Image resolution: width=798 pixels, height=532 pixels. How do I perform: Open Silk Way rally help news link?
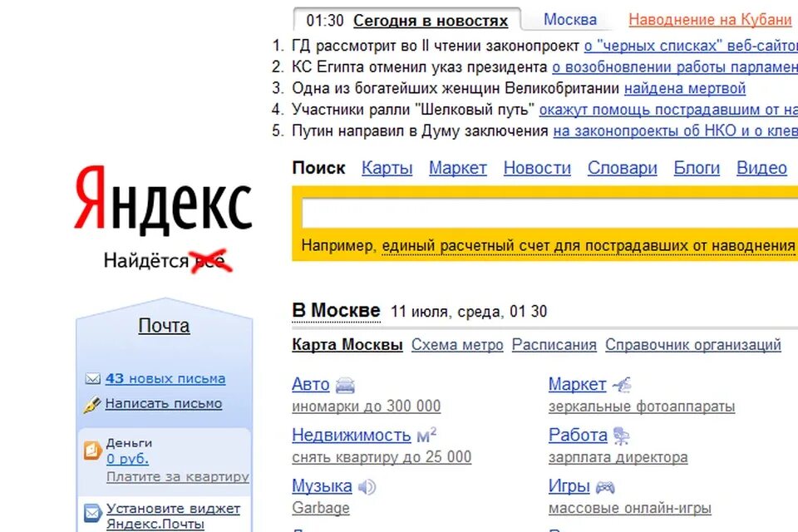pos(668,110)
